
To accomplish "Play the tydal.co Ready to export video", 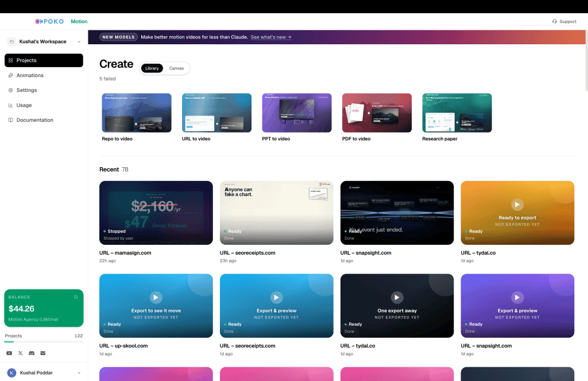I will pyautogui.click(x=517, y=205).
